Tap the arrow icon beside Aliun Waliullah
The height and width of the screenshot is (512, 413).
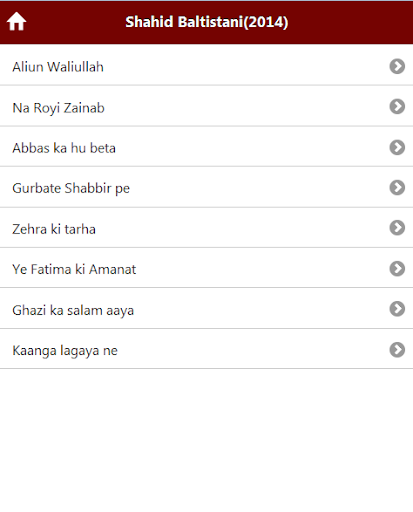397,66
